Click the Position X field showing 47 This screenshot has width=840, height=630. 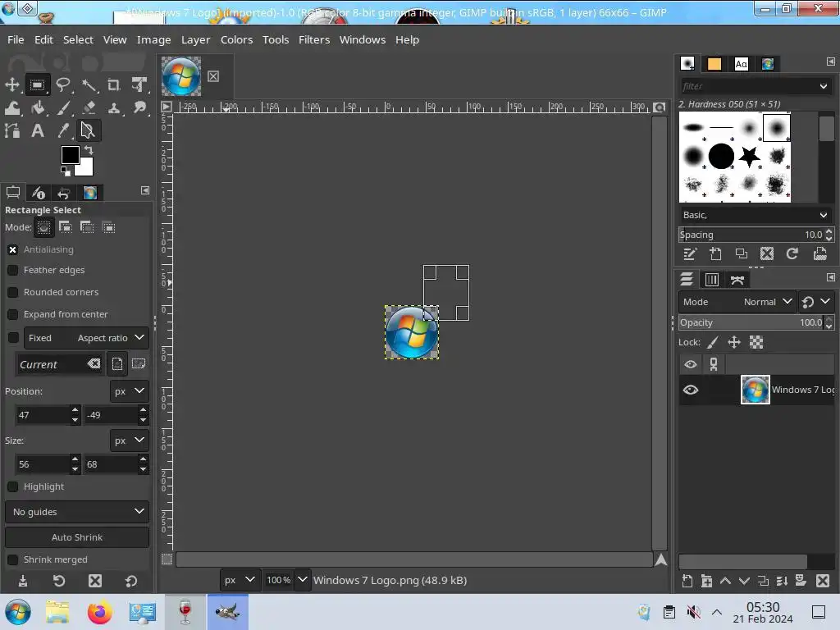(x=43, y=415)
